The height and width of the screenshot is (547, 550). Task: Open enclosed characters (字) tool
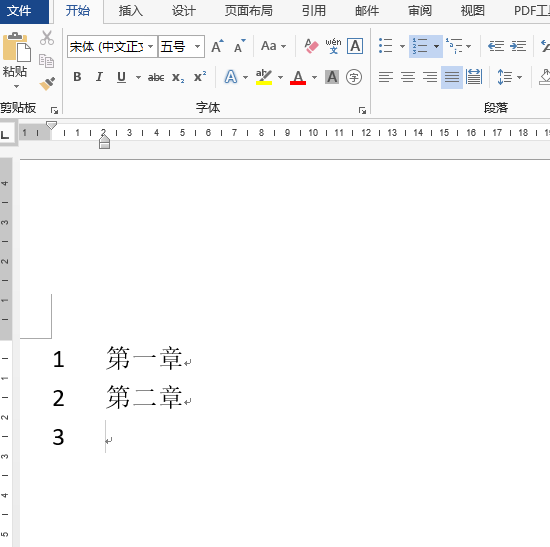point(354,77)
